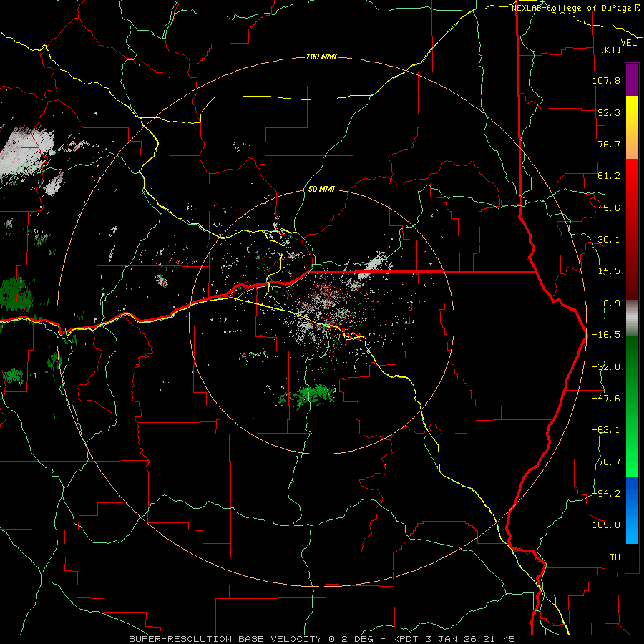This screenshot has height=644, width=644.
Task: Click the yellow-orange segment of the color bar
Action: [x=632, y=127]
